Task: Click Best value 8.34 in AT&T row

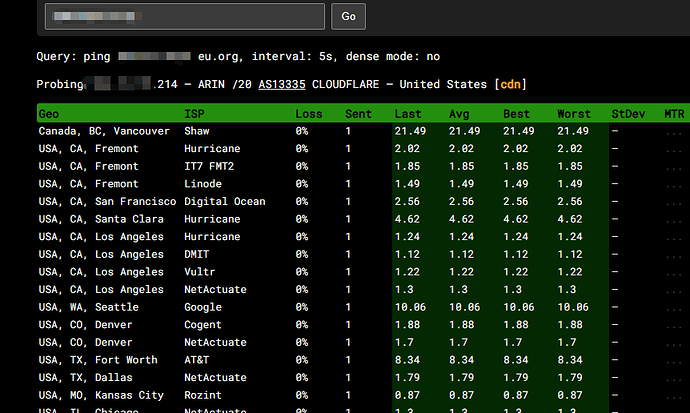Action: [x=516, y=360]
